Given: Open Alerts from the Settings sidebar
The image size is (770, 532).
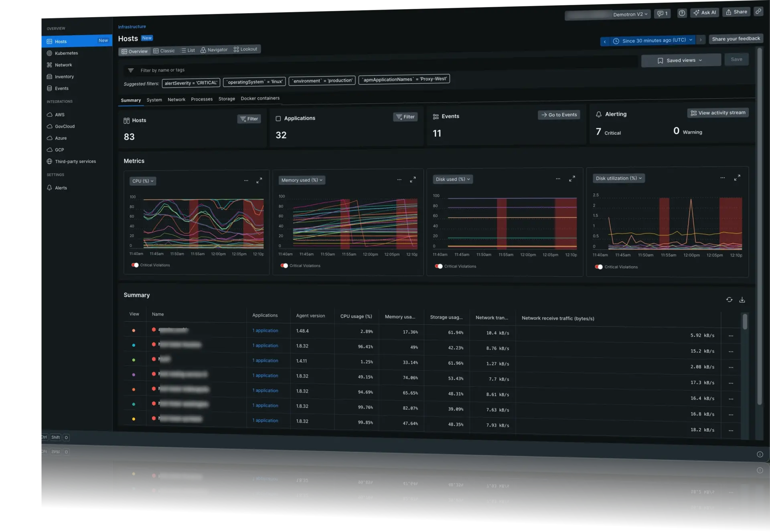Looking at the screenshot, I should click(61, 188).
